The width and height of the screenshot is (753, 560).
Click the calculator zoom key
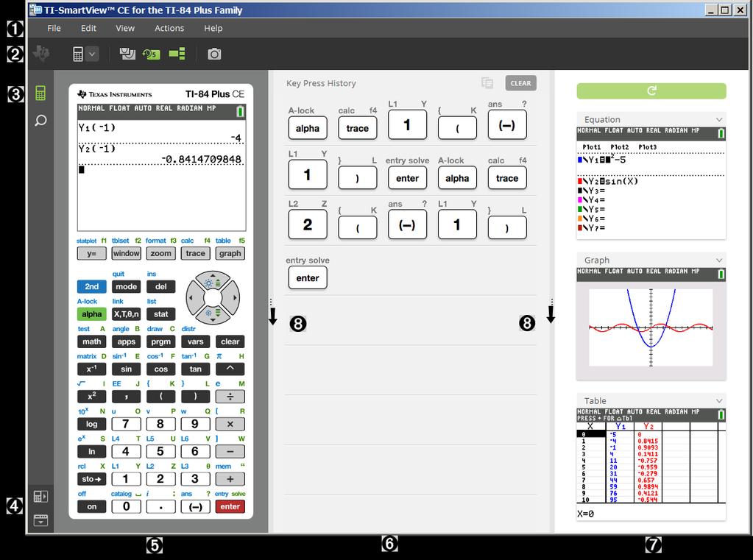161,253
